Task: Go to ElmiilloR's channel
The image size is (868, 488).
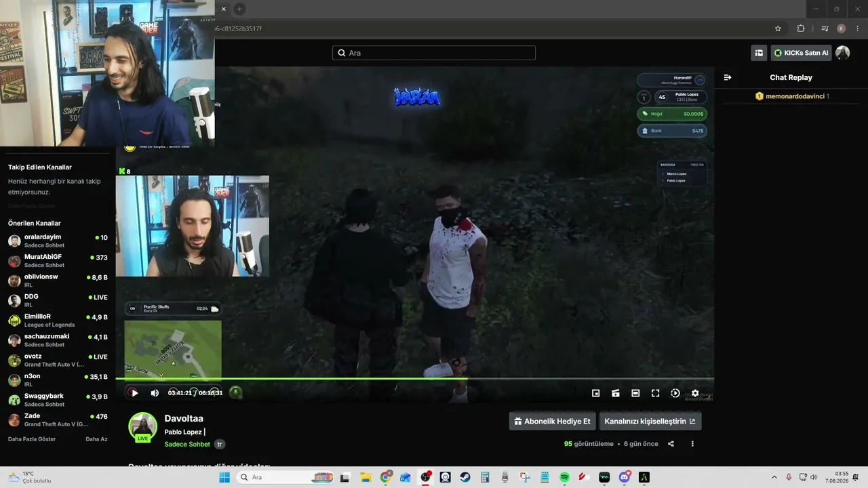Action: pos(58,321)
